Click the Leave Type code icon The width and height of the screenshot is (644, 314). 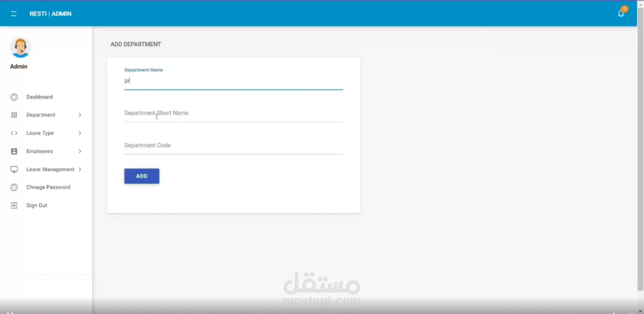(x=14, y=133)
